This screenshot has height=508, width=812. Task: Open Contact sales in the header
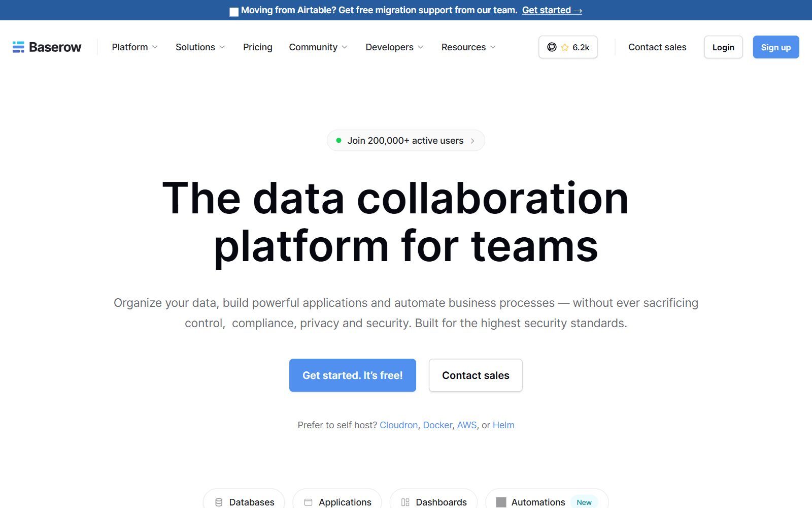tap(657, 47)
